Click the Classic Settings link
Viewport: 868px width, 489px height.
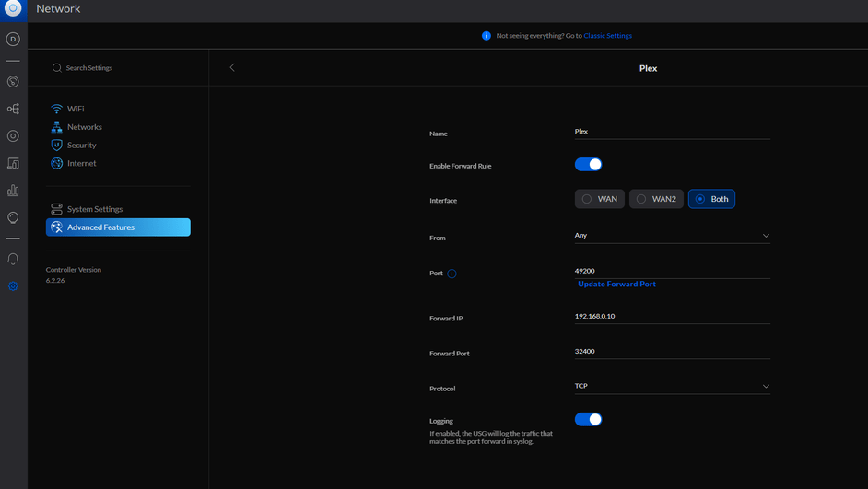pyautogui.click(x=607, y=35)
